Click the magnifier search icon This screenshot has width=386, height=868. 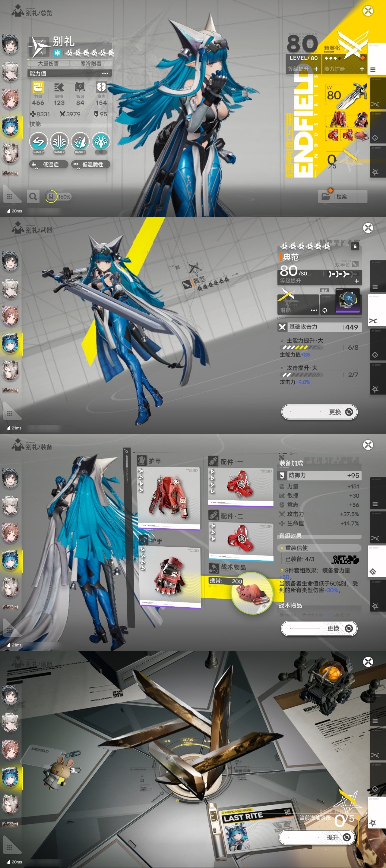tap(33, 196)
